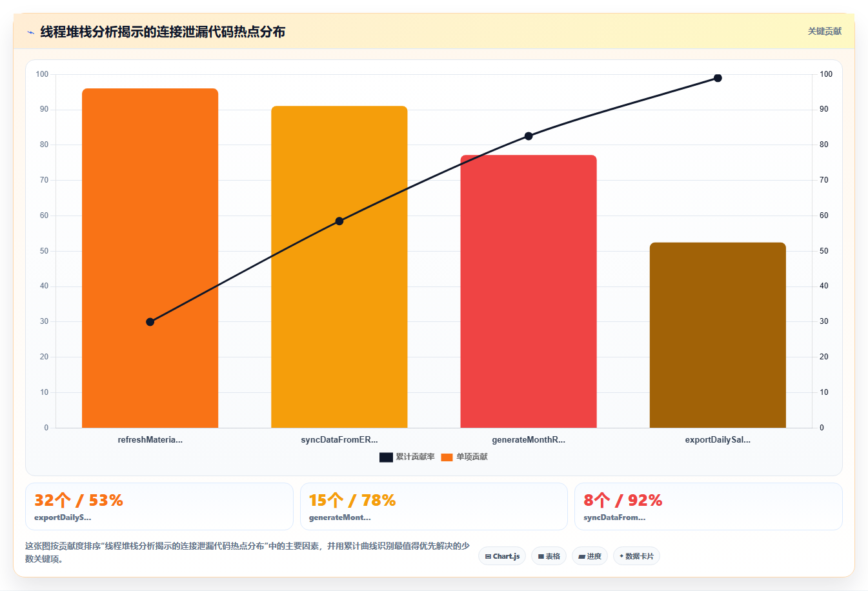868x591 pixels.
Task: Click the exportDailySal... axis label
Action: (718, 440)
